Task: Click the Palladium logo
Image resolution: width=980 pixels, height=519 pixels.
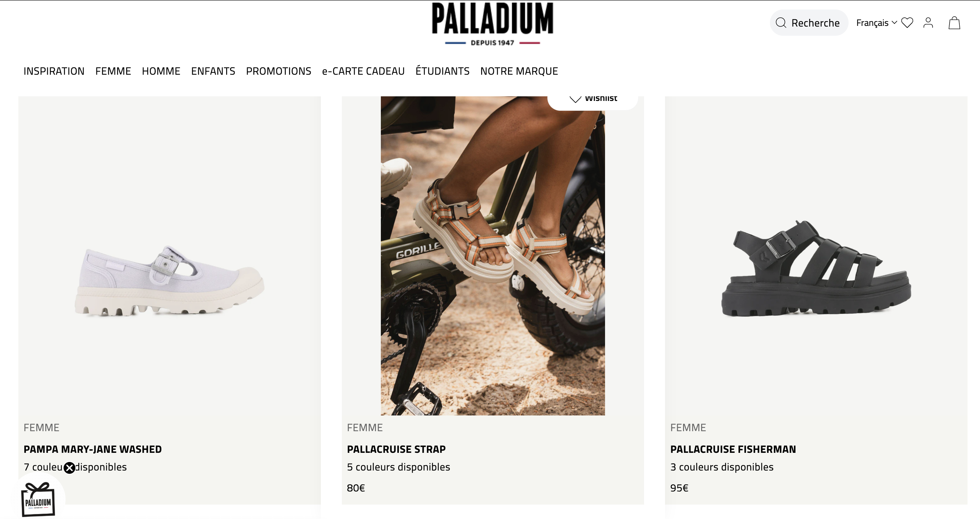Action: coord(492,24)
